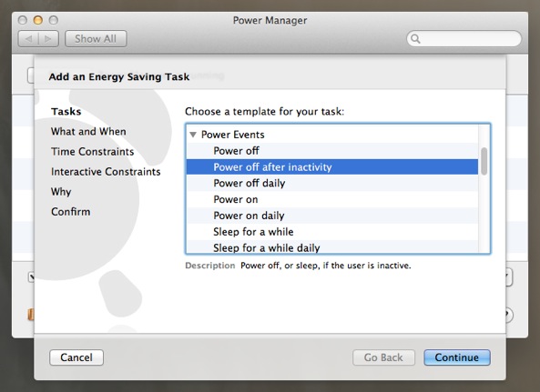Viewport: 540px width, 392px height.
Task: Collapse the Power Events group
Action: (193, 135)
